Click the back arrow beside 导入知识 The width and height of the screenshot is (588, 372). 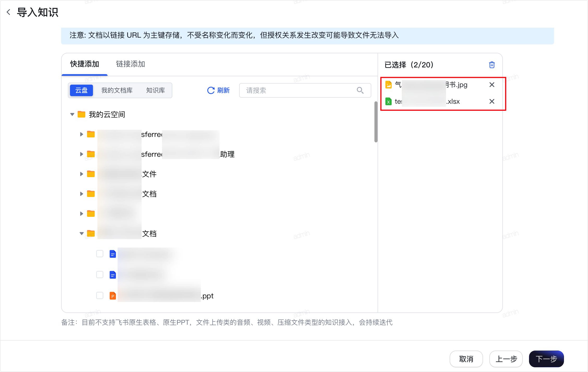pos(9,12)
